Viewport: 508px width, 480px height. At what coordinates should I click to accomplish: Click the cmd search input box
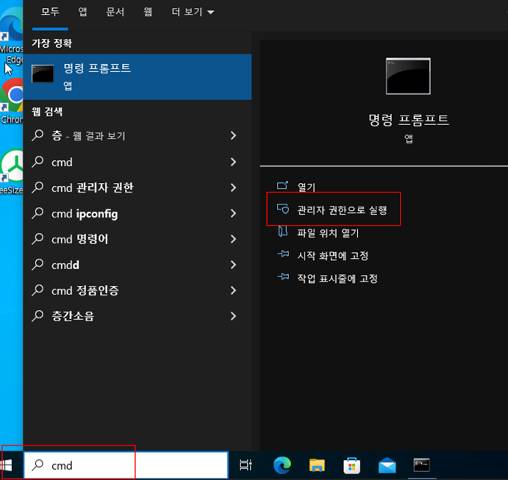coord(126,465)
